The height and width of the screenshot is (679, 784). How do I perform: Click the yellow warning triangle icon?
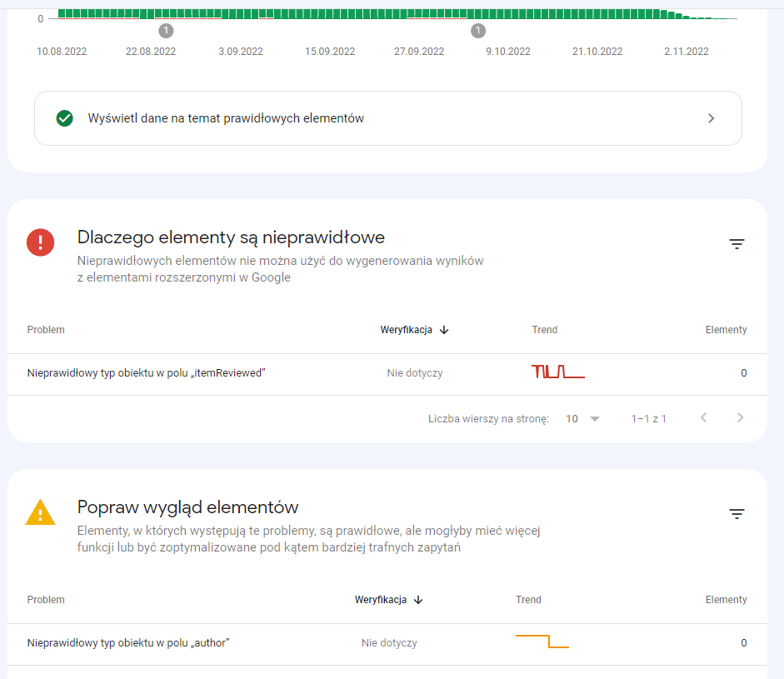[41, 512]
